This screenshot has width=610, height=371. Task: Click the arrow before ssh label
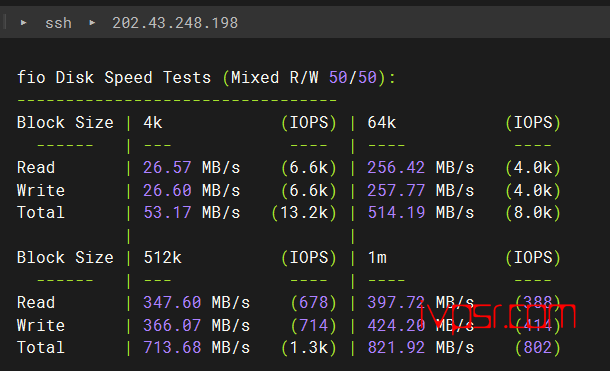pyautogui.click(x=23, y=23)
